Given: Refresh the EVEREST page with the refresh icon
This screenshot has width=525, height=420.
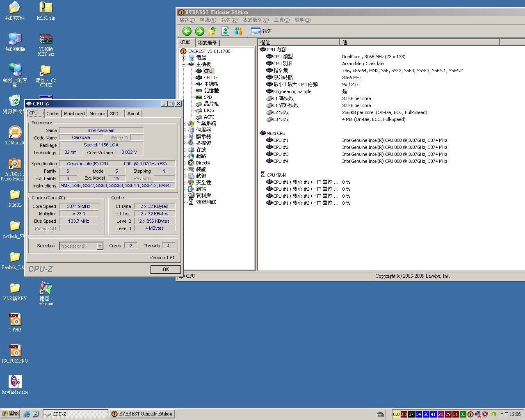Looking at the screenshot, I should [x=225, y=31].
